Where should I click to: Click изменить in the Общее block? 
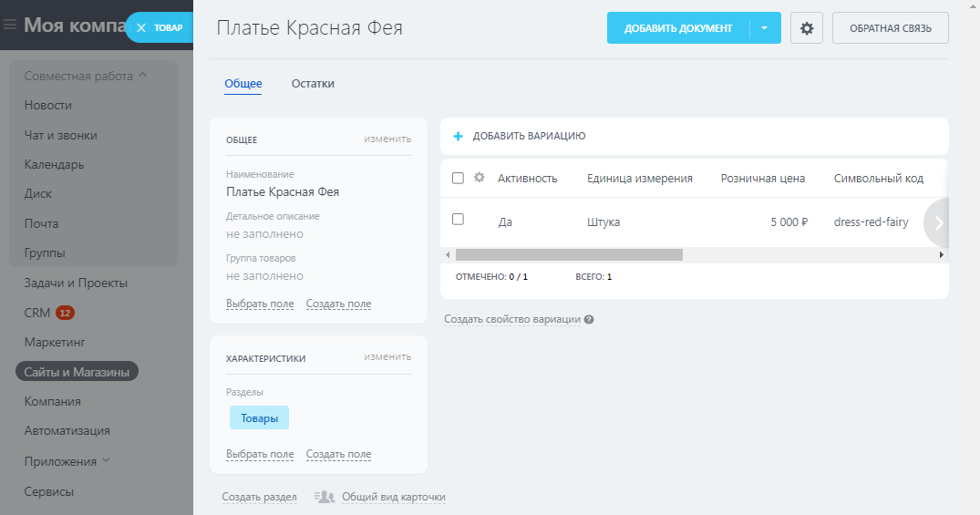click(x=387, y=139)
